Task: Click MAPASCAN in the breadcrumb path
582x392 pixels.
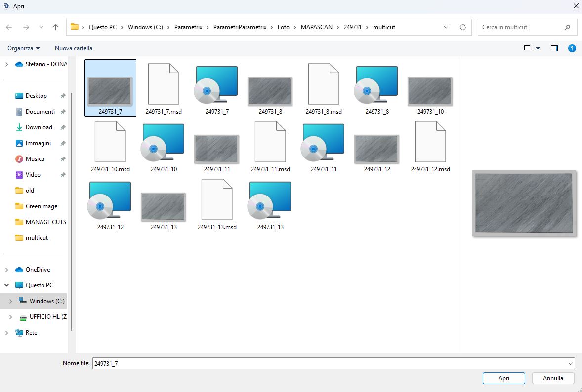Action: tap(317, 27)
